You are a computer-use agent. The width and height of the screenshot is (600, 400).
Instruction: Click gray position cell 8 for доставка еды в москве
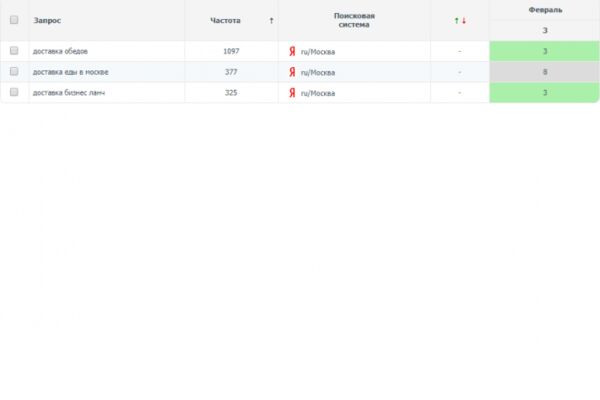[x=545, y=72]
